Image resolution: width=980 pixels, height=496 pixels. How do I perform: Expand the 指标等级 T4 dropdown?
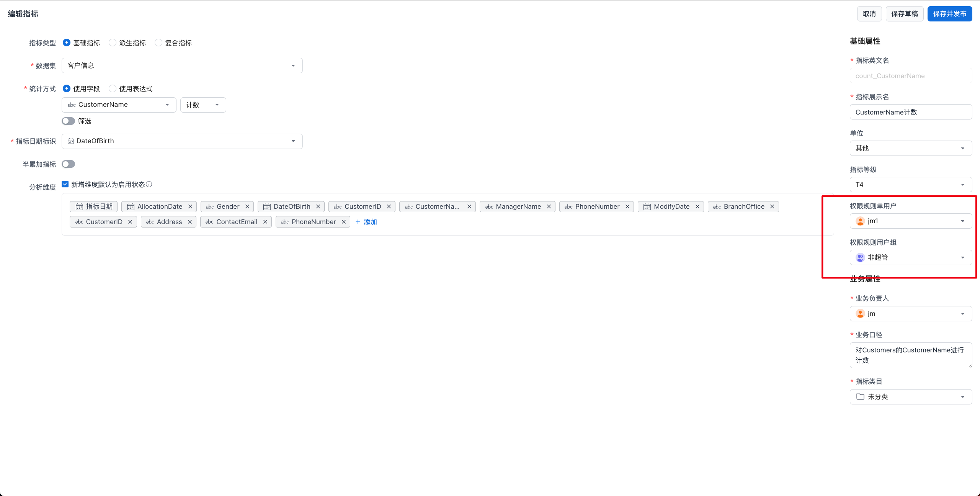(910, 185)
